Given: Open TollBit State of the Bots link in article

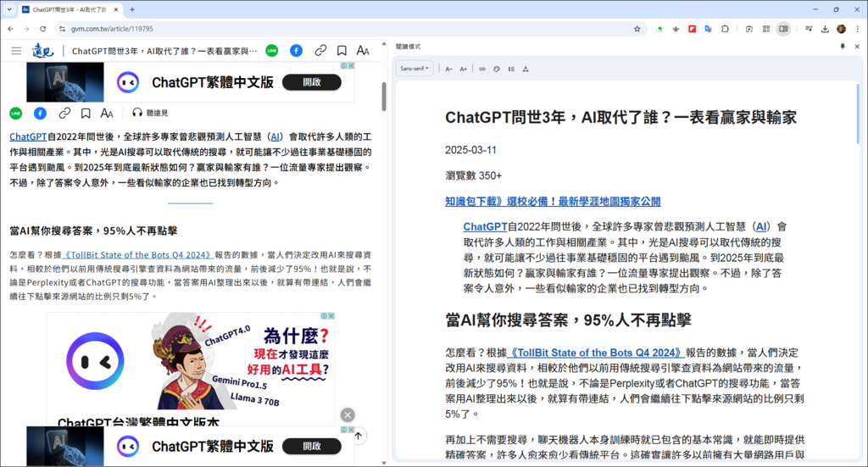Looking at the screenshot, I should 138,255.
